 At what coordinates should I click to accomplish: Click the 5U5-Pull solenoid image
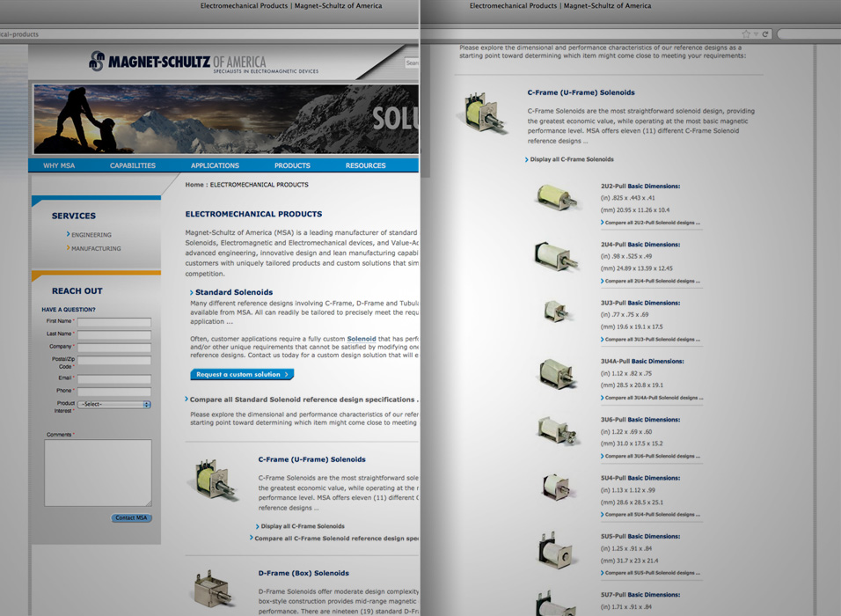coord(557,549)
